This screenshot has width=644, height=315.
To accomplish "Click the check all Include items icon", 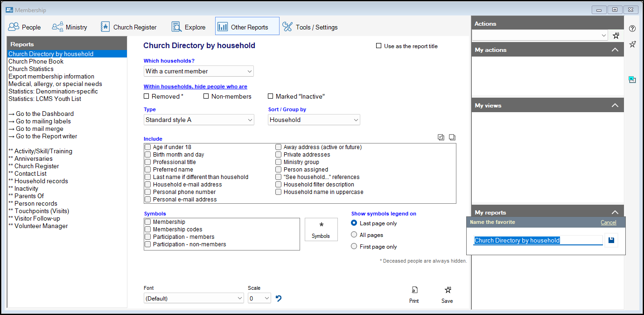I will pos(441,137).
